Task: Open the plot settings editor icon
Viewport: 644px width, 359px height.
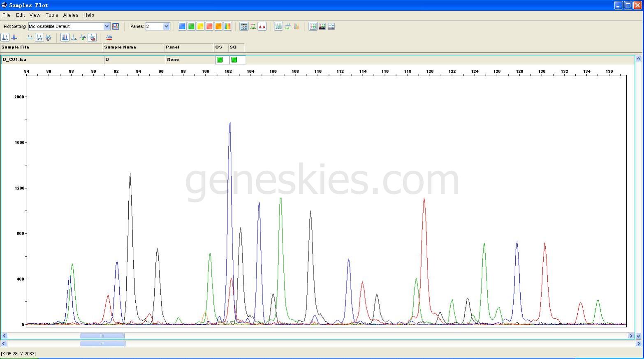Action: 116,26
